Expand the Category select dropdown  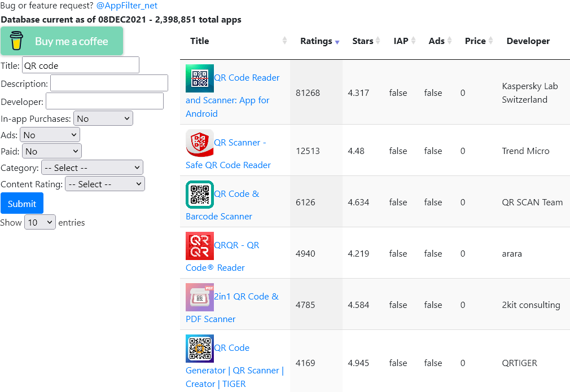click(x=91, y=168)
